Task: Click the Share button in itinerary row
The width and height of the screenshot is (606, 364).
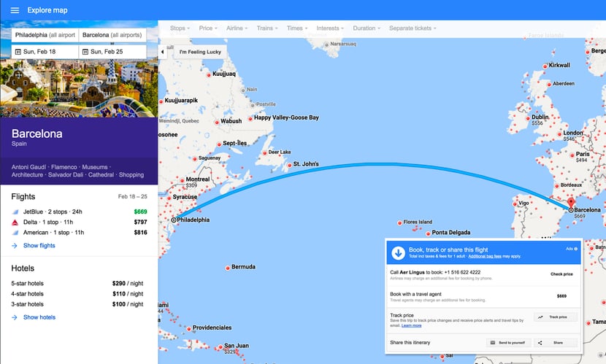Action: tap(556, 342)
